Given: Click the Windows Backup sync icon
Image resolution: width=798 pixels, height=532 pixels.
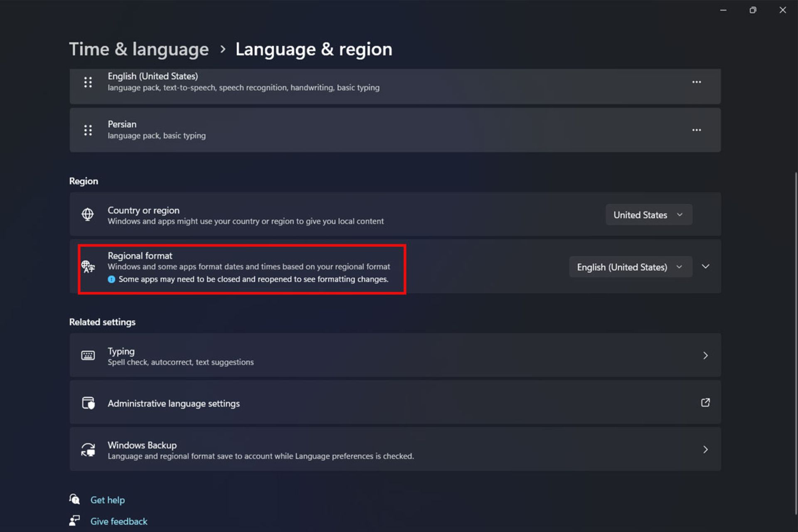Looking at the screenshot, I should (x=88, y=450).
